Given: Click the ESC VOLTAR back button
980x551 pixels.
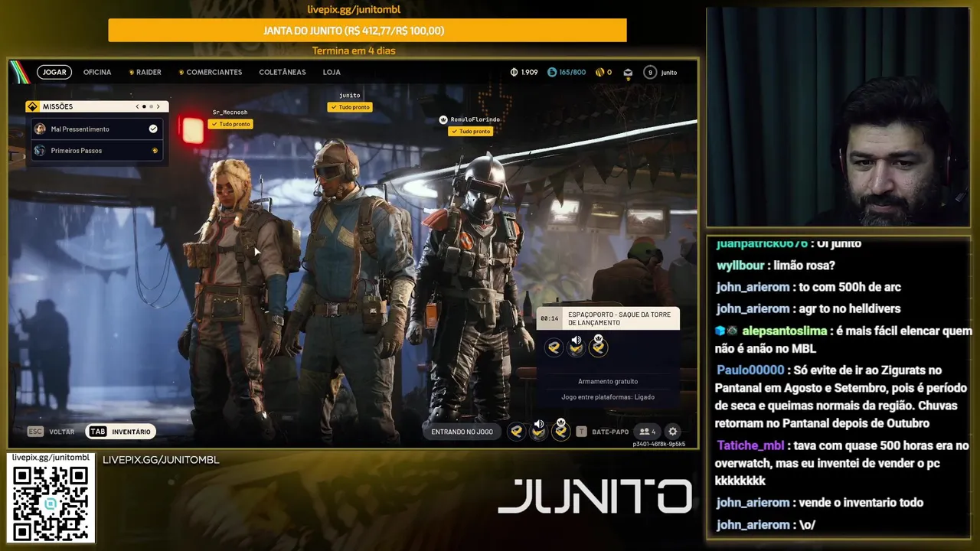Looking at the screenshot, I should pos(51,432).
